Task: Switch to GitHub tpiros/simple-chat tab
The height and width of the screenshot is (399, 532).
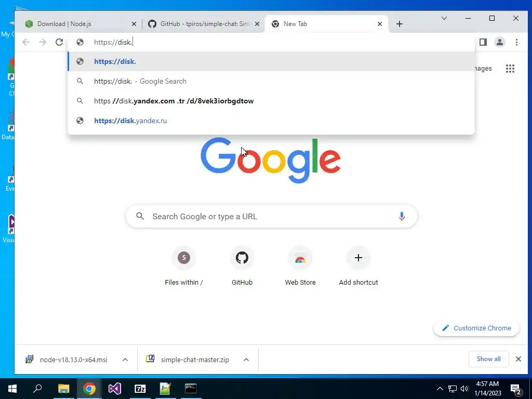Action: 204,24
